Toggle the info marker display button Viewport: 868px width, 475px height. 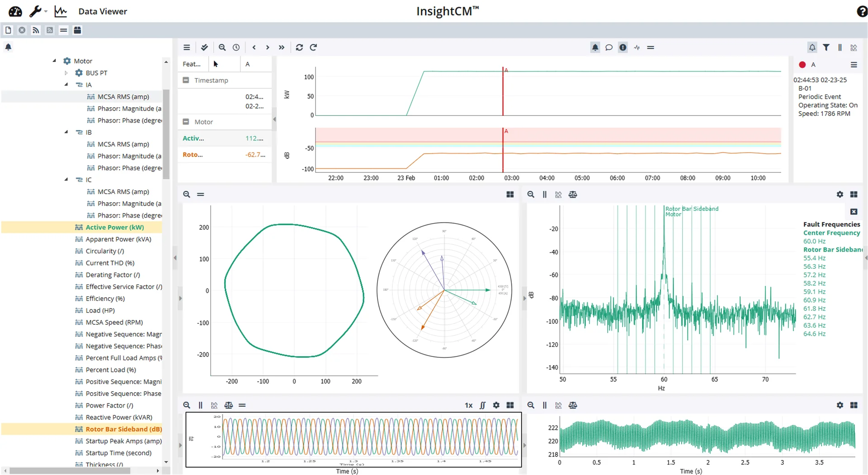click(623, 47)
